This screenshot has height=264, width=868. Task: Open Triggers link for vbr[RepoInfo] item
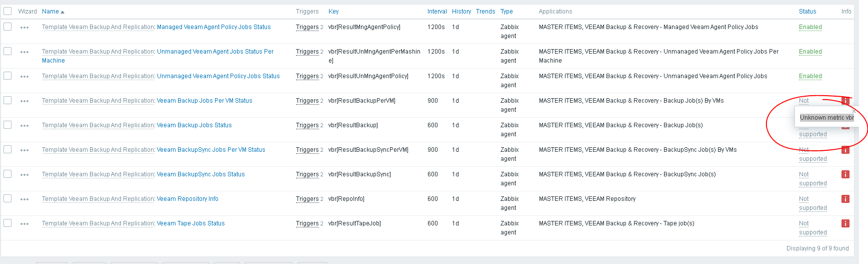click(307, 199)
